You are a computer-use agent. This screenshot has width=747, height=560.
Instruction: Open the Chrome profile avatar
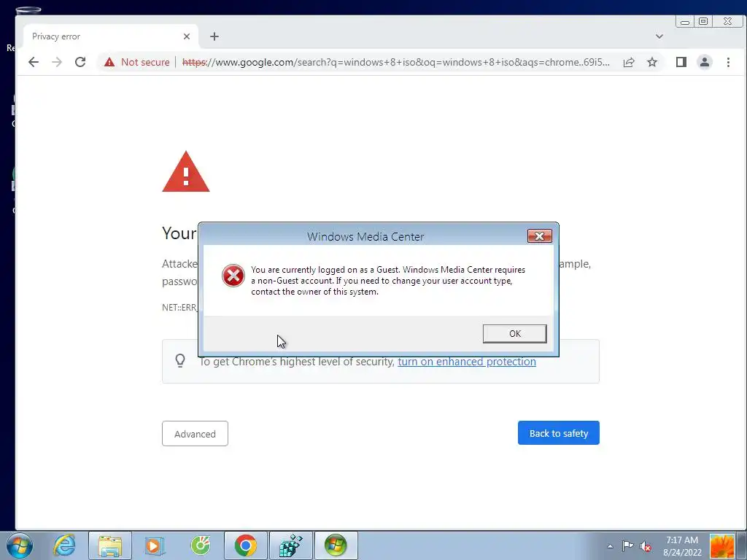(x=704, y=62)
